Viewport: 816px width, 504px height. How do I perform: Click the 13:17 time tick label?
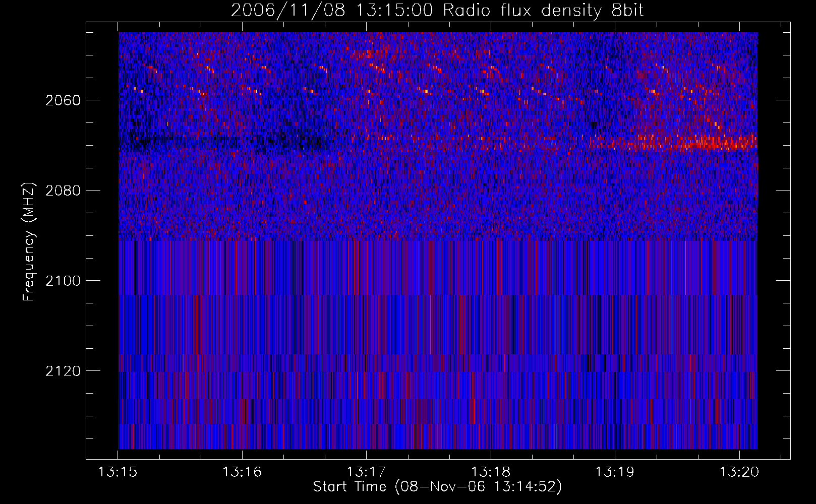point(367,472)
